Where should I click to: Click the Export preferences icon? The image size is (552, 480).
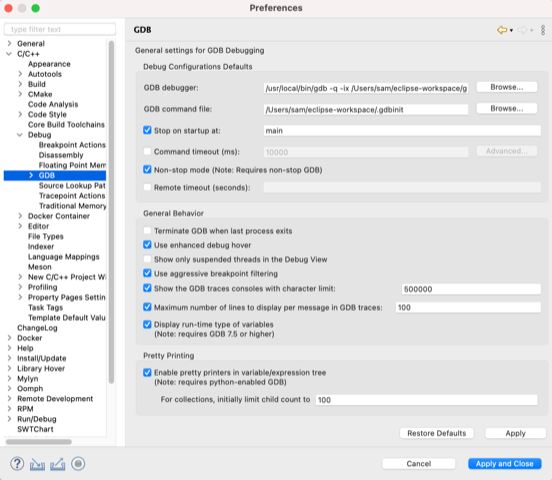coord(58,464)
